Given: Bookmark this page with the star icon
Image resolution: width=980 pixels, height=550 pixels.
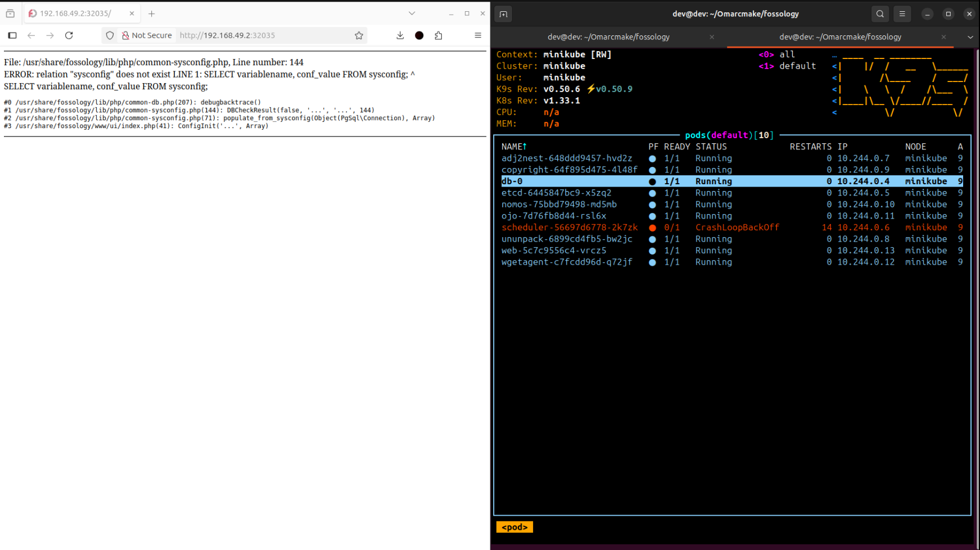Looking at the screenshot, I should click(x=359, y=35).
